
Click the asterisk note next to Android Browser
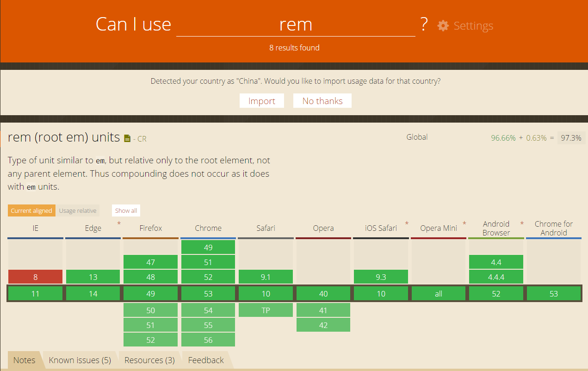point(522,224)
